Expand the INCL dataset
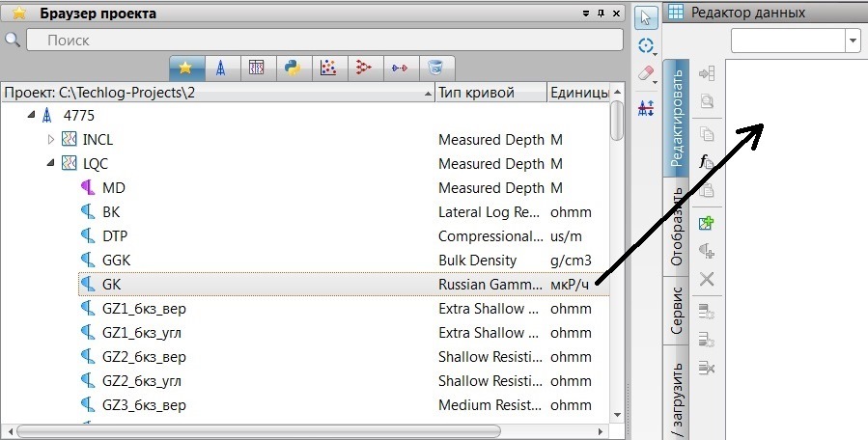This screenshot has width=868, height=440. point(51,139)
